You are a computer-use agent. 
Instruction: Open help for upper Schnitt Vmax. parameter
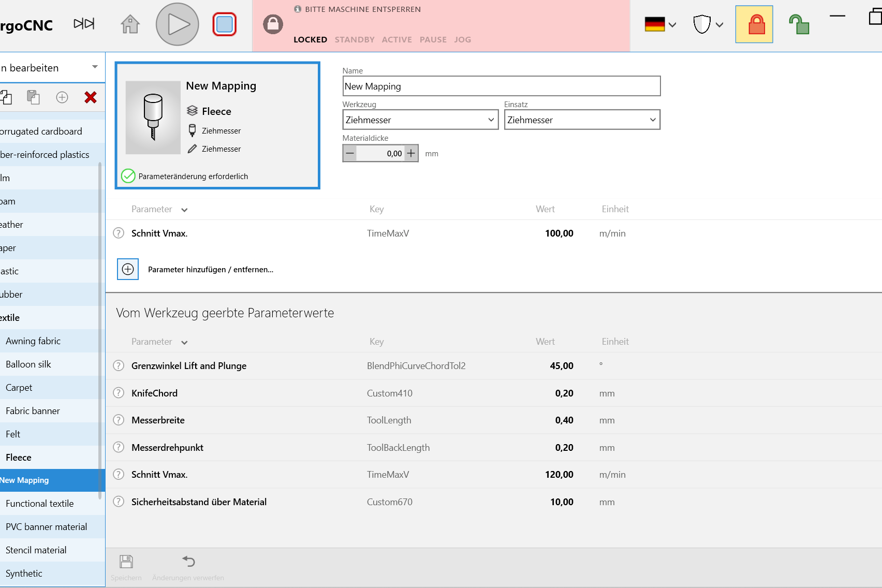tap(119, 233)
